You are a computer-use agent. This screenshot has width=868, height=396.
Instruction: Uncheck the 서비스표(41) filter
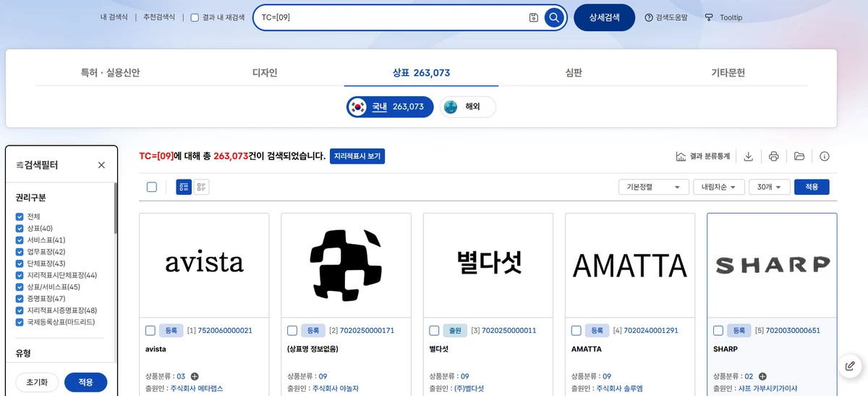click(20, 240)
